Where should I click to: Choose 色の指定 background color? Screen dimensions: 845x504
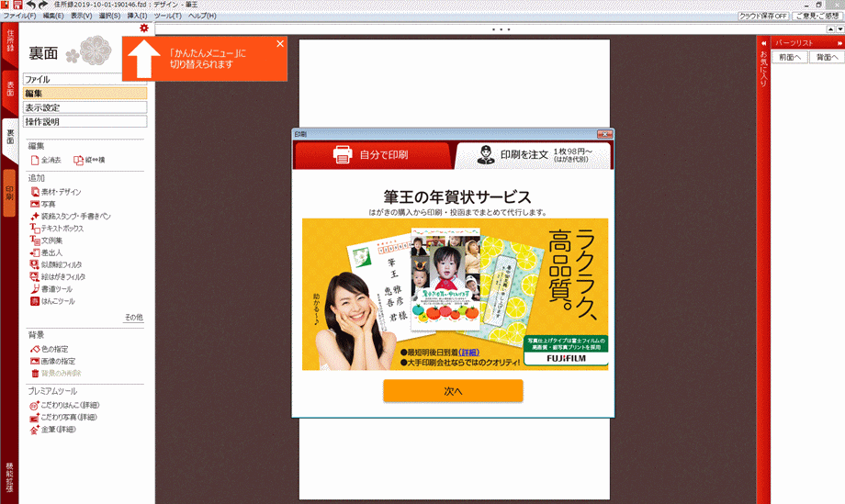pyautogui.click(x=49, y=349)
